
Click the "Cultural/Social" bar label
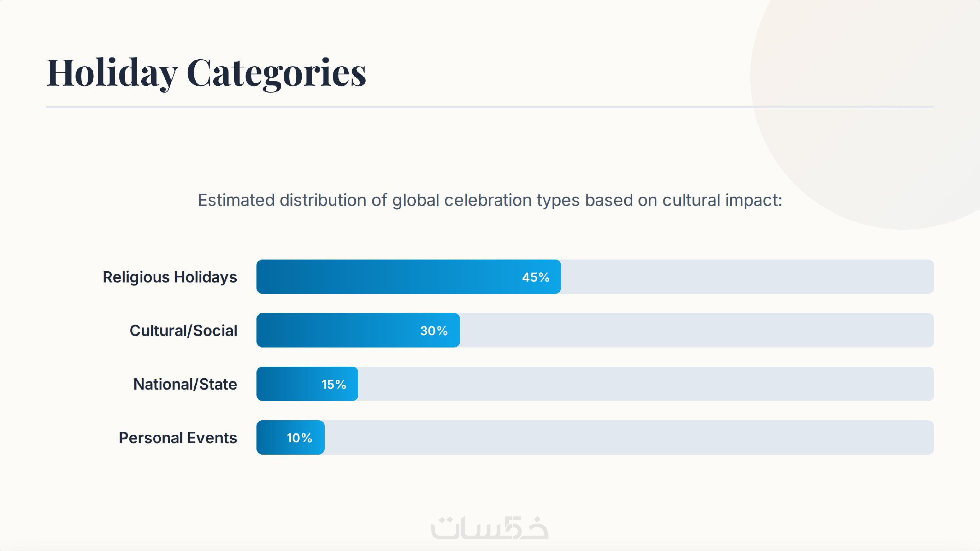(183, 330)
